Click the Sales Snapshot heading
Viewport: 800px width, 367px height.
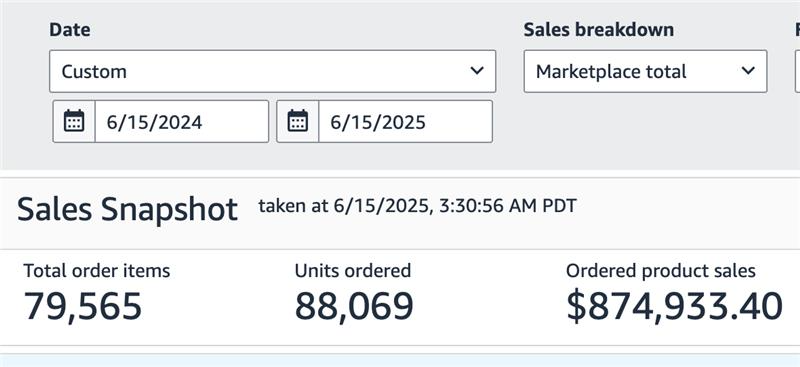click(128, 209)
